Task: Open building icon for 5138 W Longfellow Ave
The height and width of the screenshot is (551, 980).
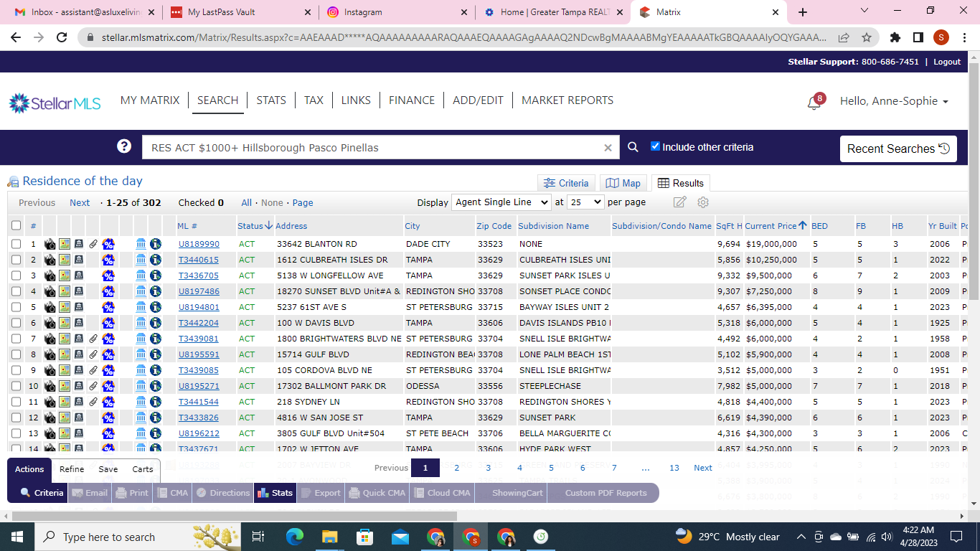Action: tap(78, 275)
